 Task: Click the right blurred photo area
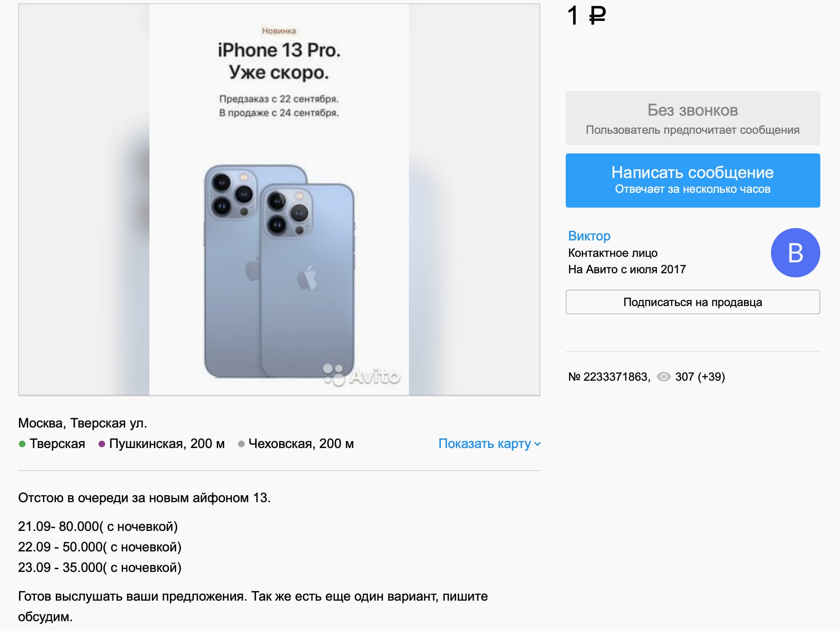coord(474,199)
